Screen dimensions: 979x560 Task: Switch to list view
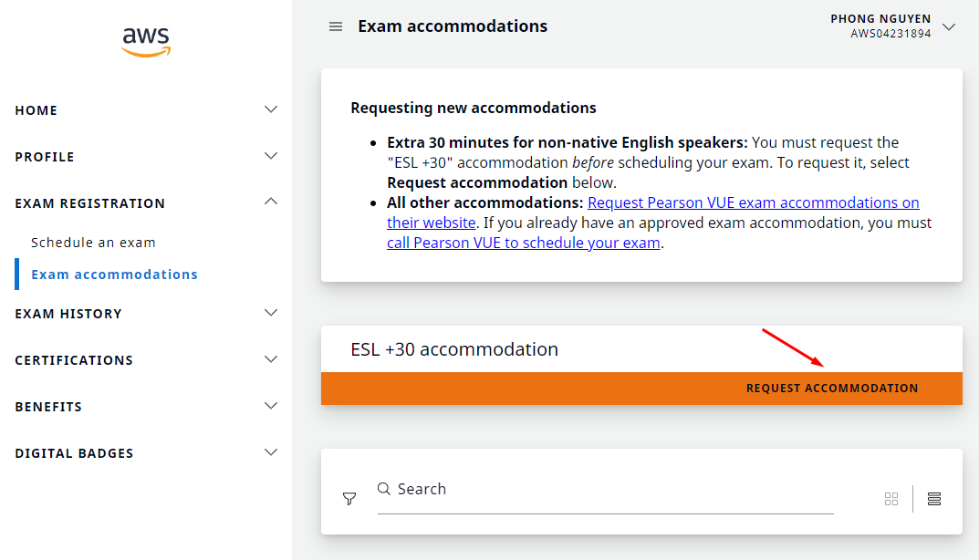pos(933,499)
